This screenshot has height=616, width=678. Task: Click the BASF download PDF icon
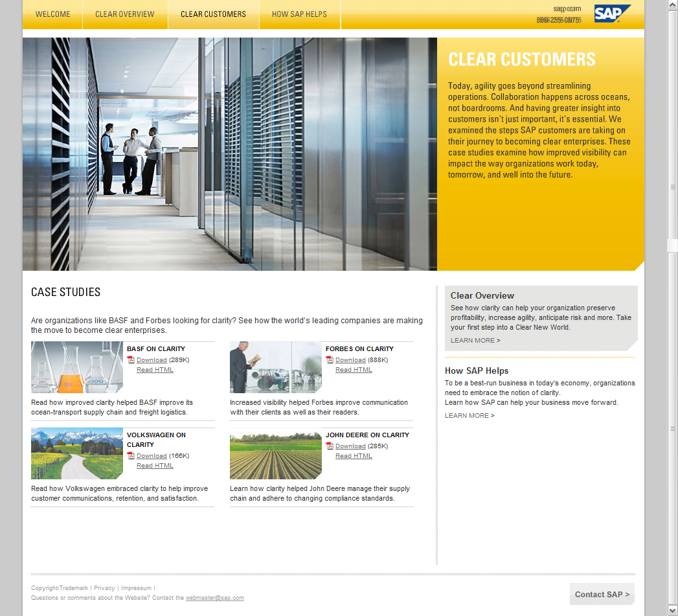[131, 359]
